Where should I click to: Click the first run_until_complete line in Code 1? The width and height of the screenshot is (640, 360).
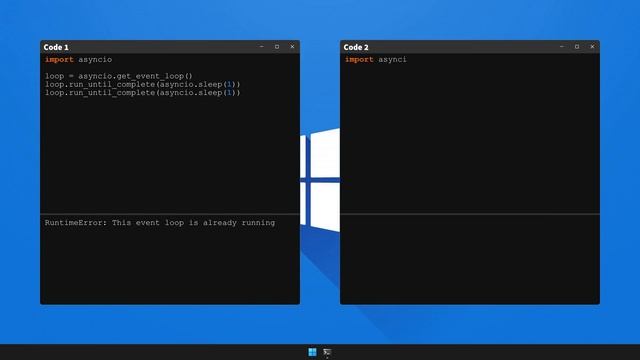pyautogui.click(x=142, y=84)
